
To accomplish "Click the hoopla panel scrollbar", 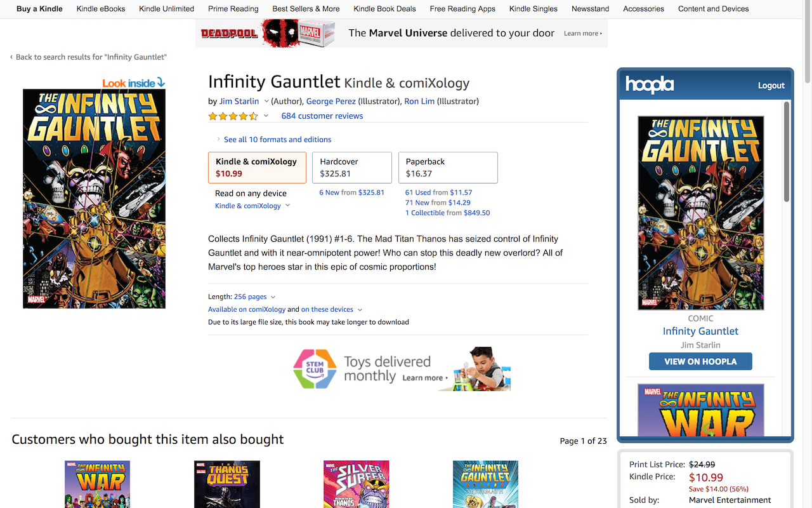I will [x=787, y=152].
